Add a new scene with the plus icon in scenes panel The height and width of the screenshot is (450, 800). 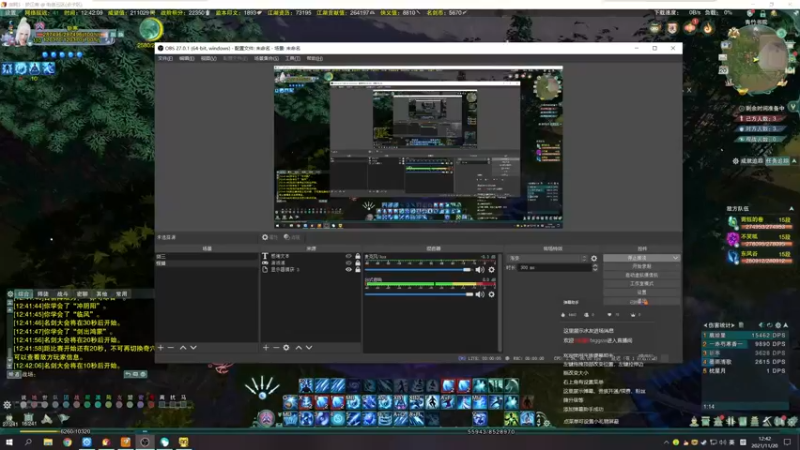pyautogui.click(x=161, y=347)
